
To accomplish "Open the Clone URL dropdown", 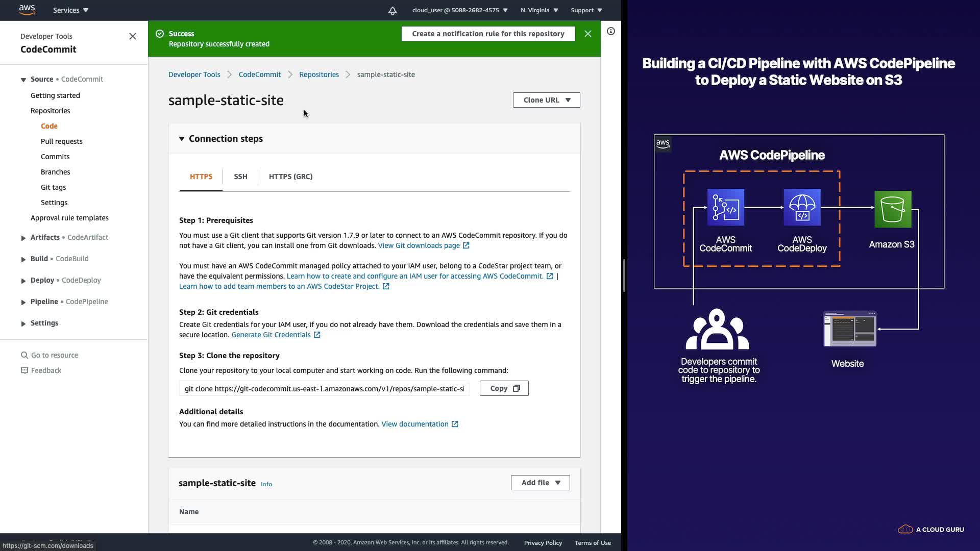I will click(x=546, y=100).
